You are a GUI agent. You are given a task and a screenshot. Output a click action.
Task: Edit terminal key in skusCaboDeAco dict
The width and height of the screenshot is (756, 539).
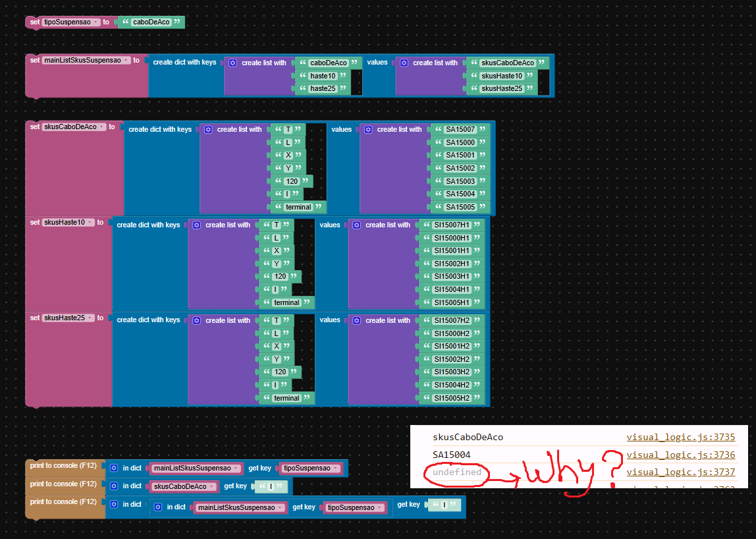(x=298, y=207)
